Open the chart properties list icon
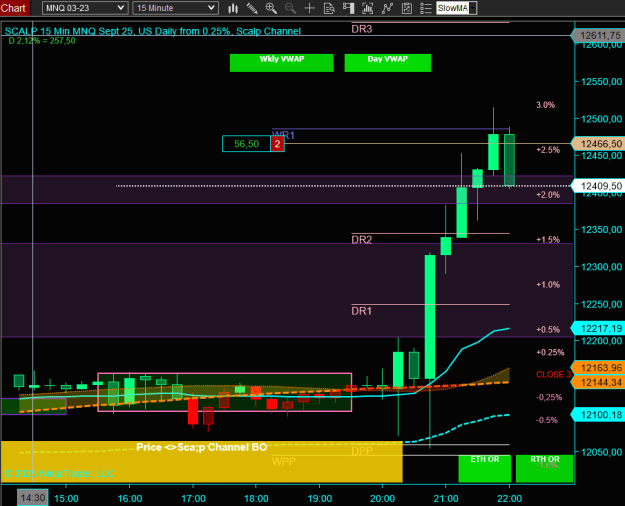 click(x=426, y=8)
